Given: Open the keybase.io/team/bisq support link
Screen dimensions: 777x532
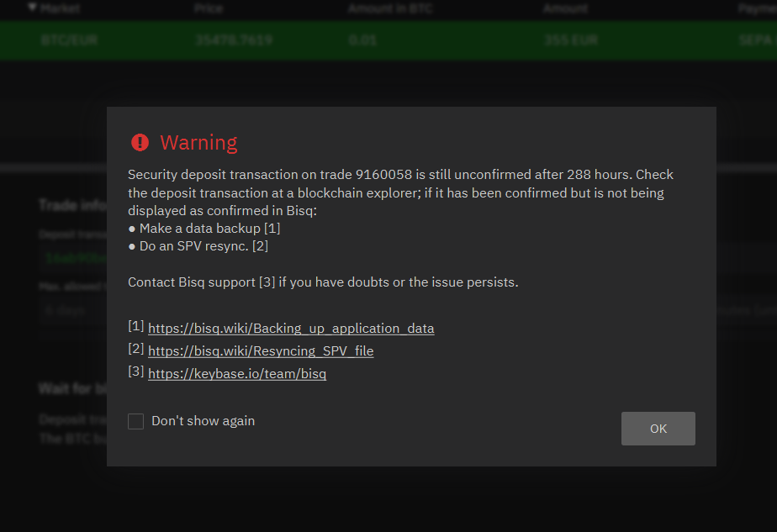Looking at the screenshot, I should pyautogui.click(x=237, y=374).
